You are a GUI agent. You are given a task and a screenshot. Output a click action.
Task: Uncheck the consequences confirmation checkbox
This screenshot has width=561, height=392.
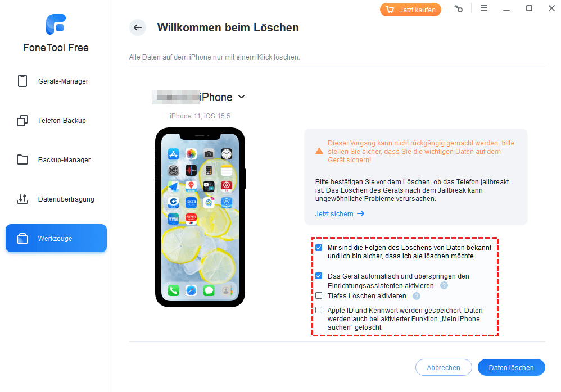point(319,248)
